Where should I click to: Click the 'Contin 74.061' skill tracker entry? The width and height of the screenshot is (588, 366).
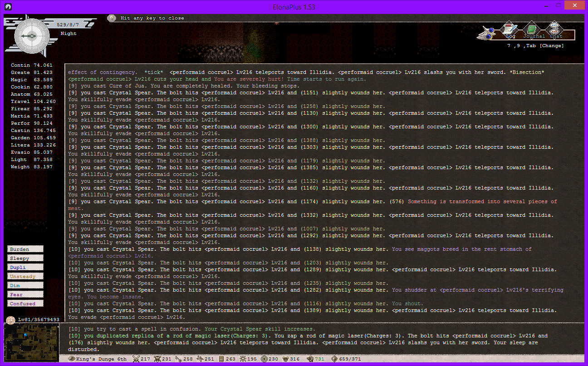pos(32,65)
